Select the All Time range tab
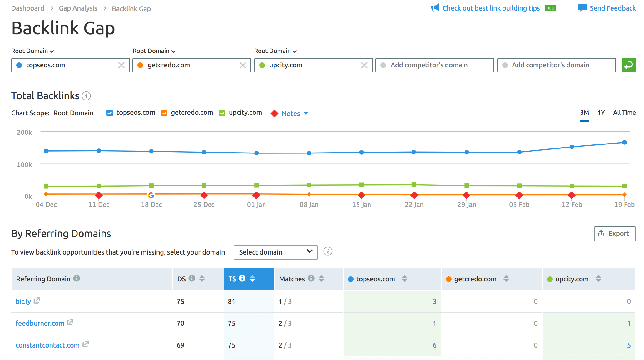This screenshot has width=644, height=360. (x=624, y=113)
